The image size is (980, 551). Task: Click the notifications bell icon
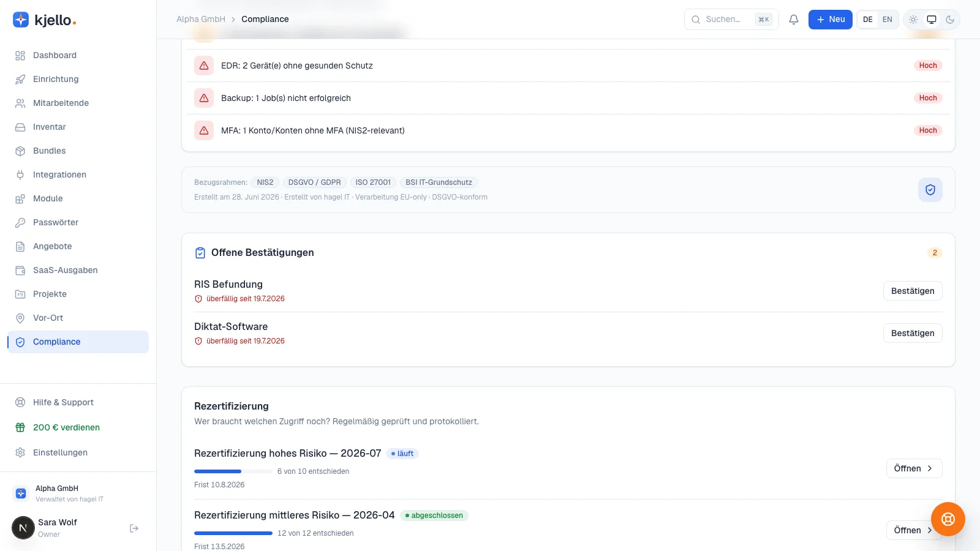click(x=794, y=20)
